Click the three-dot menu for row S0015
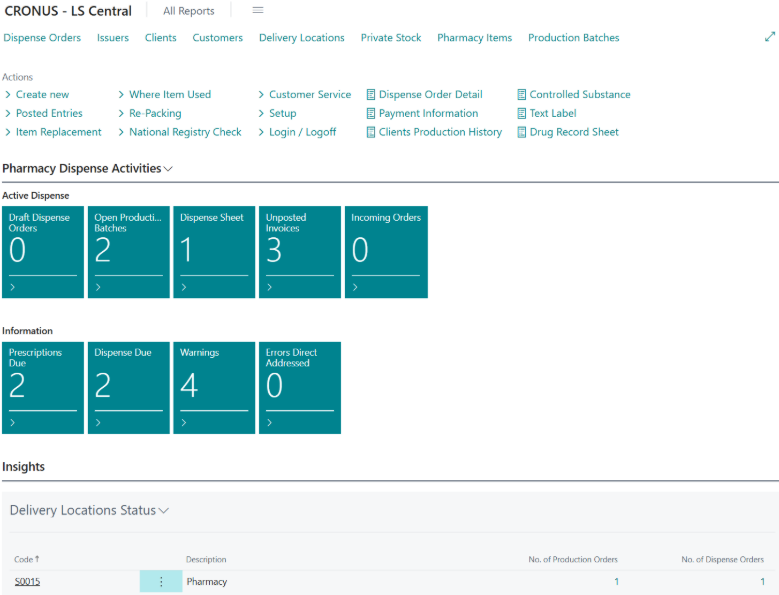This screenshot has width=779, height=595. point(161,582)
